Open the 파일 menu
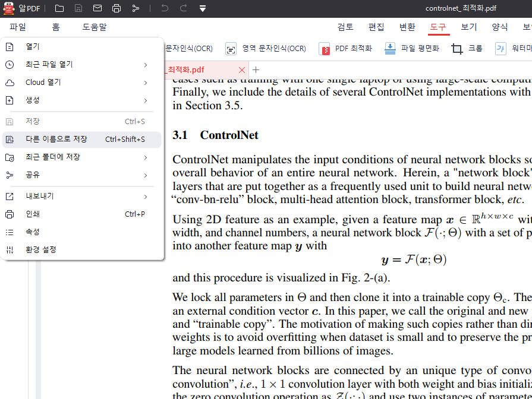The image size is (532, 399). 18,27
